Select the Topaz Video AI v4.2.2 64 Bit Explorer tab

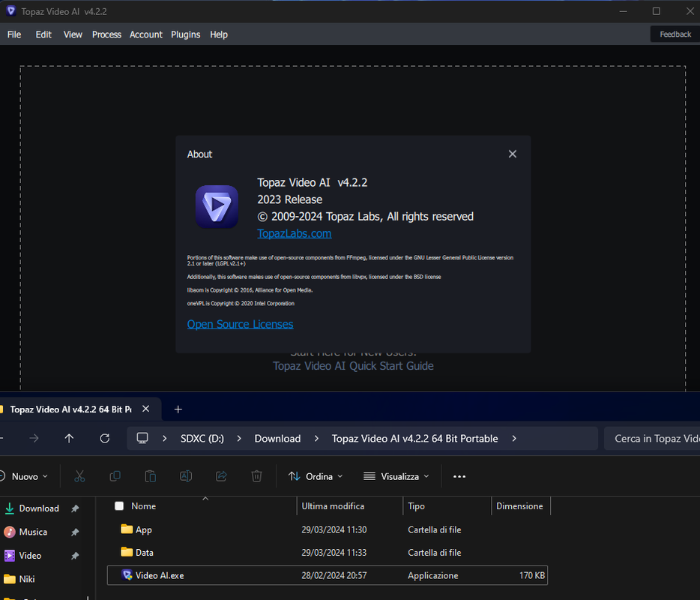pyautogui.click(x=70, y=409)
